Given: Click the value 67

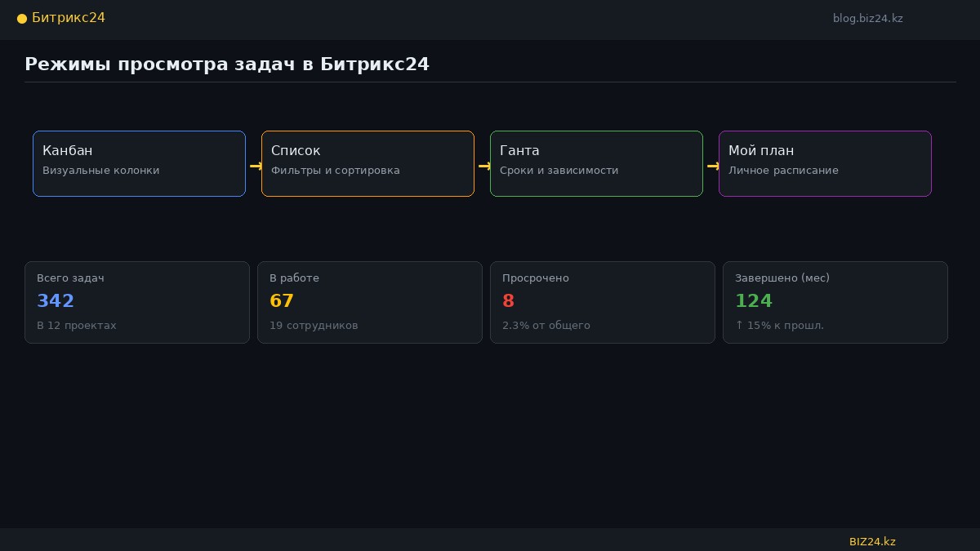Looking at the screenshot, I should pos(282,301).
